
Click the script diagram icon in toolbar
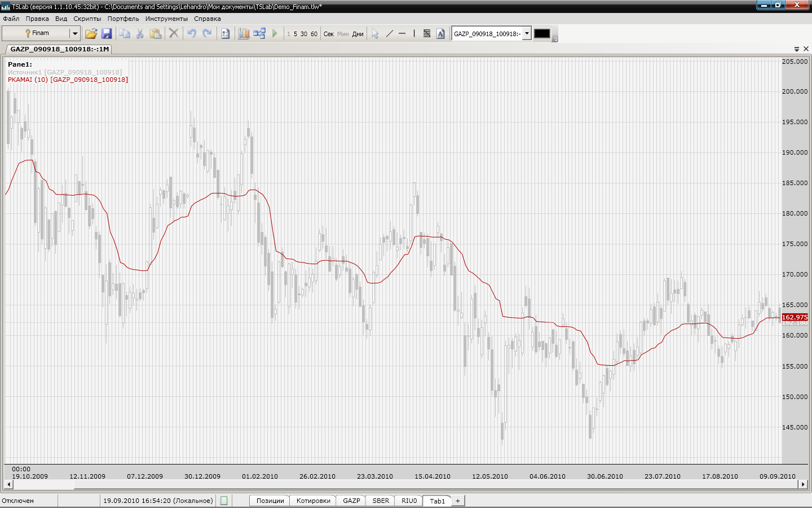click(x=259, y=34)
